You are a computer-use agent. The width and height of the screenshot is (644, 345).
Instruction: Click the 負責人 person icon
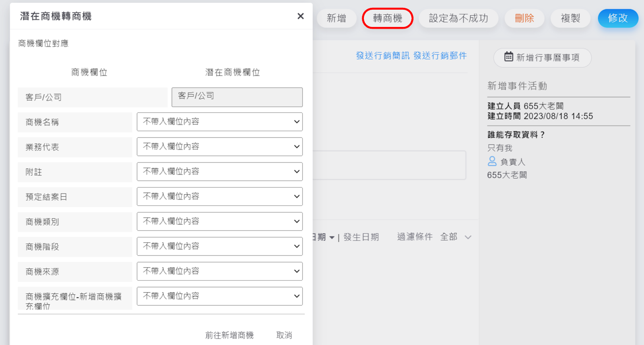click(x=492, y=162)
